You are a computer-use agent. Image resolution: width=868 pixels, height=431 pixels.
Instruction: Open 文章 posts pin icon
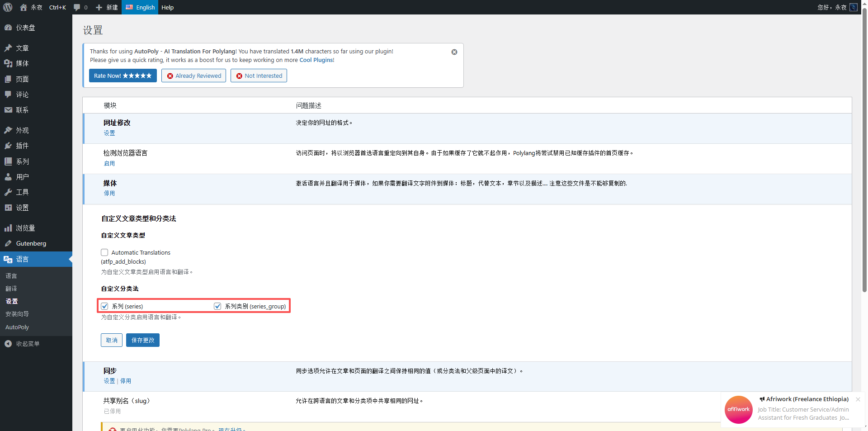[x=8, y=48]
